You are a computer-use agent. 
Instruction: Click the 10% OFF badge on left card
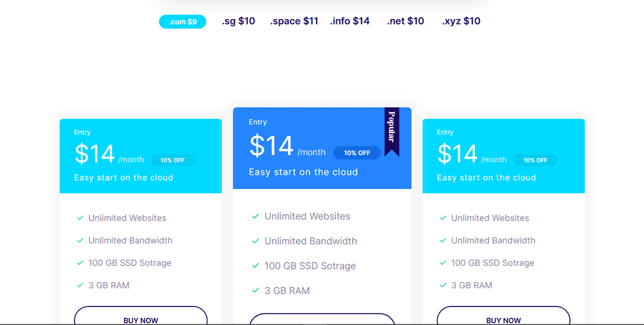pyautogui.click(x=172, y=160)
